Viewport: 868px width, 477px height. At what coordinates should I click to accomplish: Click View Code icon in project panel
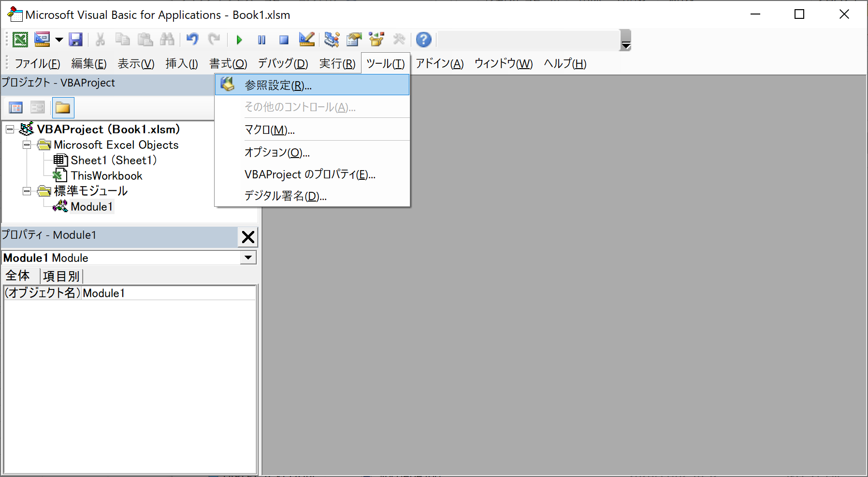click(16, 107)
